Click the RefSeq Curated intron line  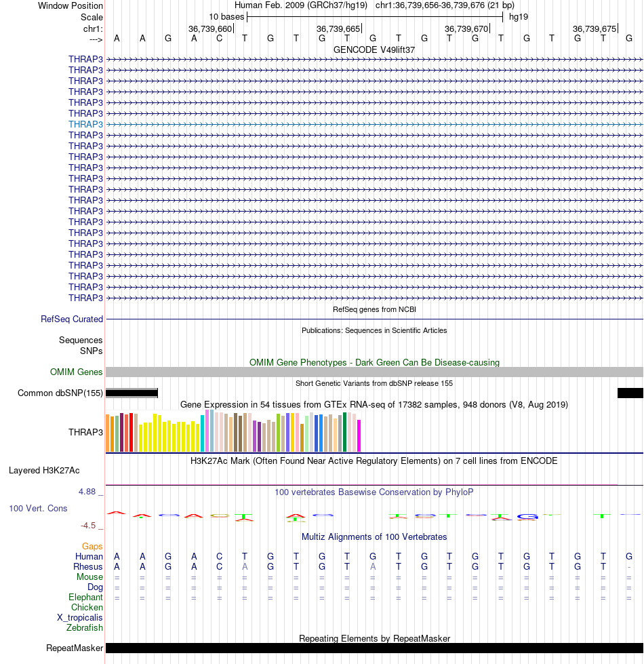[374, 319]
